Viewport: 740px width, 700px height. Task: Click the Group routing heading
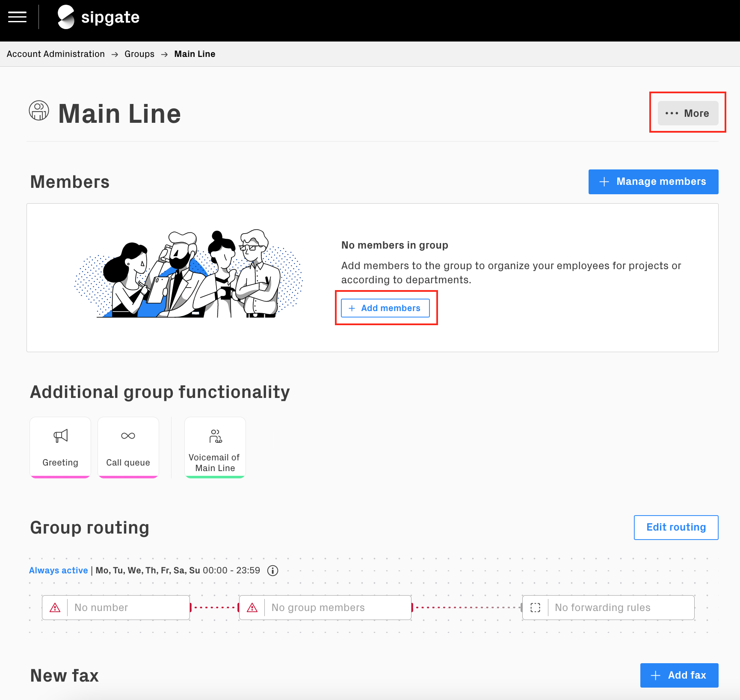click(x=90, y=528)
